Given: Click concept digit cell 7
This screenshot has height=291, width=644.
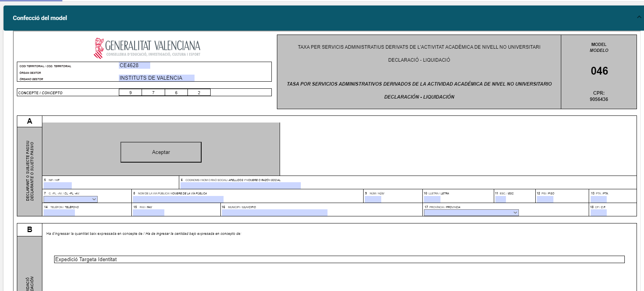Looking at the screenshot, I should click(153, 93).
